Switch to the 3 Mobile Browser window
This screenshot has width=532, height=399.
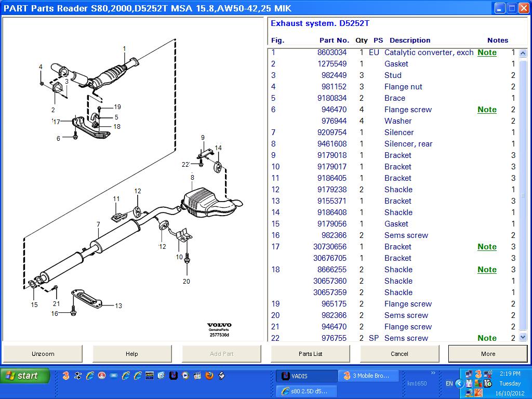368,375
